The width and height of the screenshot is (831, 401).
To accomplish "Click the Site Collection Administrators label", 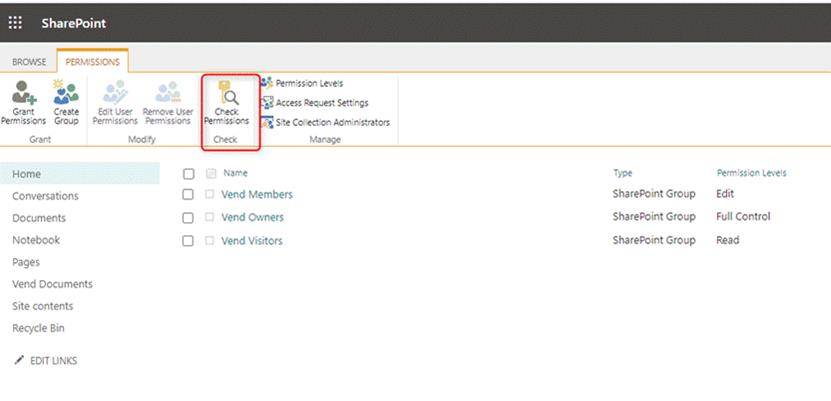I will point(333,122).
